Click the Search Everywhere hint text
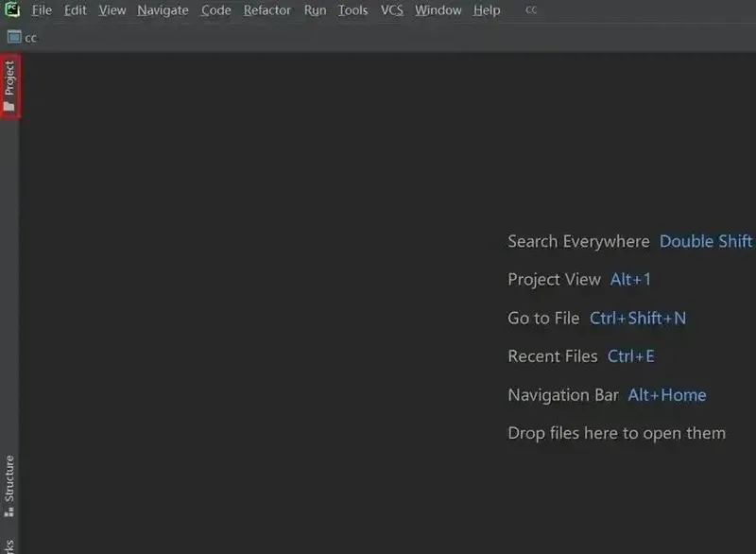Image resolution: width=756 pixels, height=554 pixels. point(578,241)
